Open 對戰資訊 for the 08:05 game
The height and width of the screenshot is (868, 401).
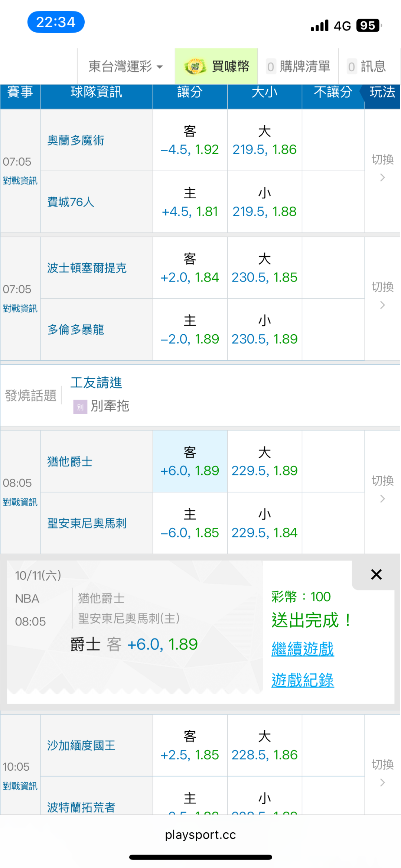pyautogui.click(x=20, y=502)
